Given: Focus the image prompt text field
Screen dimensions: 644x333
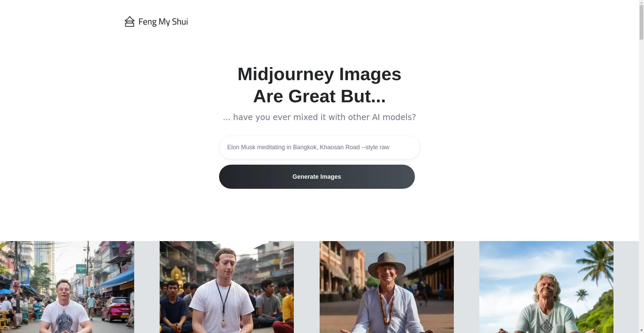Looking at the screenshot, I should tap(319, 148).
